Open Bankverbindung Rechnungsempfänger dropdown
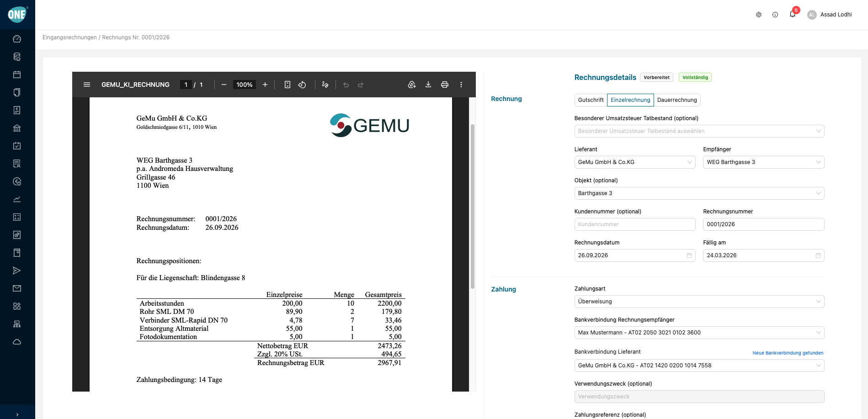The width and height of the screenshot is (868, 419). tap(699, 333)
